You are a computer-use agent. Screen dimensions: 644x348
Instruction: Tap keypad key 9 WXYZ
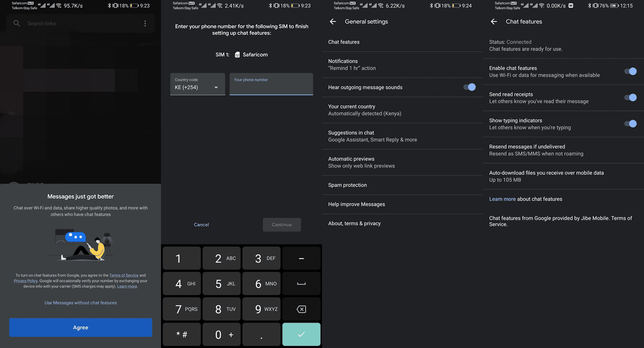(x=261, y=309)
